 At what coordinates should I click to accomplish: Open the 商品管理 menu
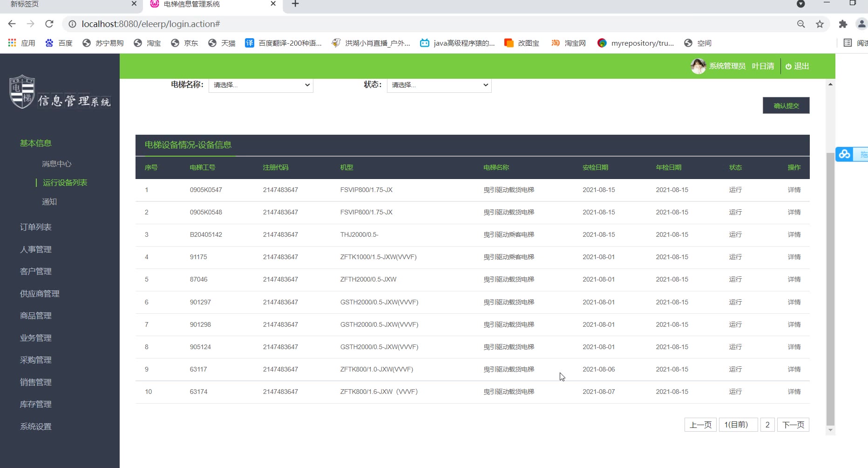[36, 316]
